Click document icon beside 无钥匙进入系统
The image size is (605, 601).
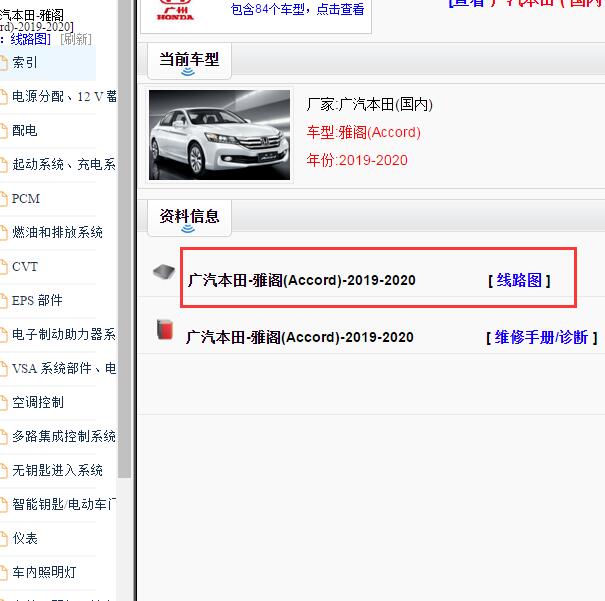point(3,470)
